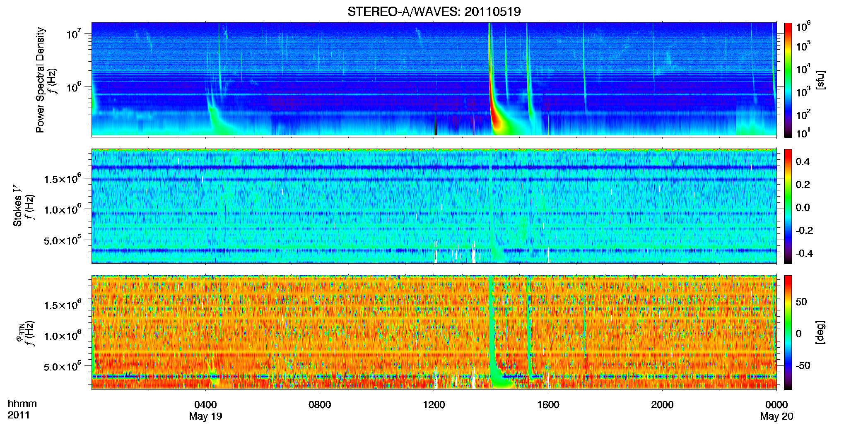Click the 2000 time axis label

click(662, 405)
